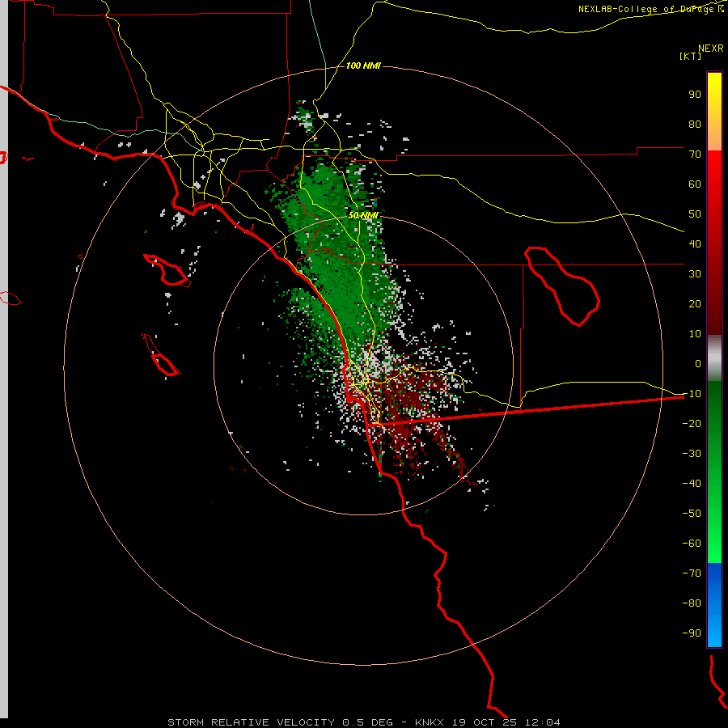Viewport: 728px width, 728px height.
Task: Select the 30 tick on the velocity scale
Action: coord(695,274)
